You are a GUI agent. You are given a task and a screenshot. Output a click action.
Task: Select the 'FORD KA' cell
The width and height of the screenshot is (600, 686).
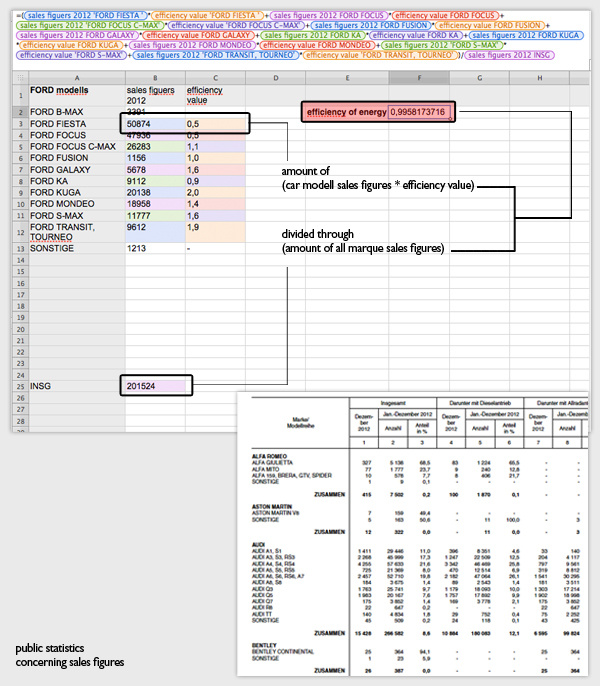[77, 181]
